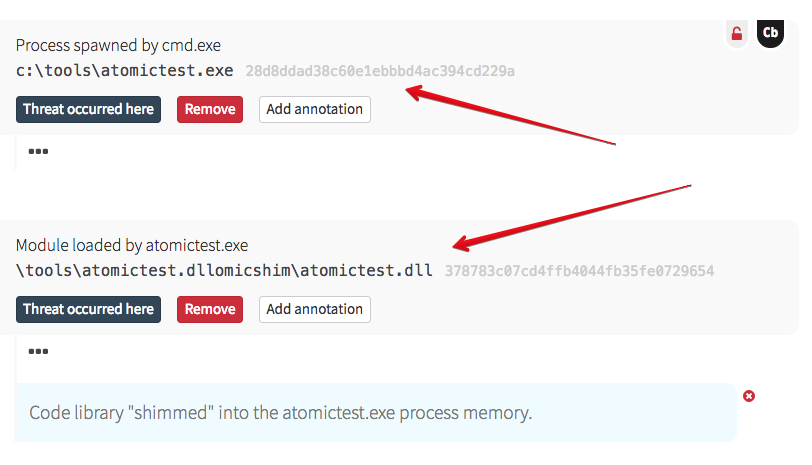Viewport: 812px width, 465px height.
Task: Click the hash starting with 28d8ddad
Action: point(380,71)
